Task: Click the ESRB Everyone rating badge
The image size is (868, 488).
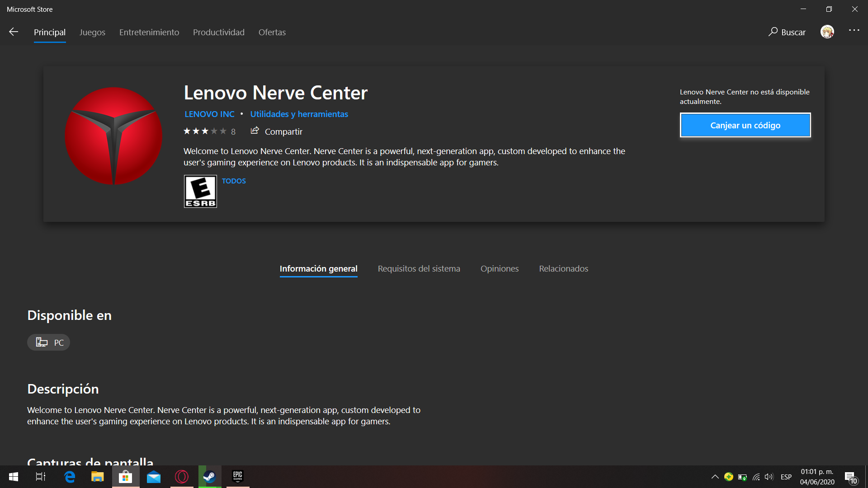Action: pos(200,191)
